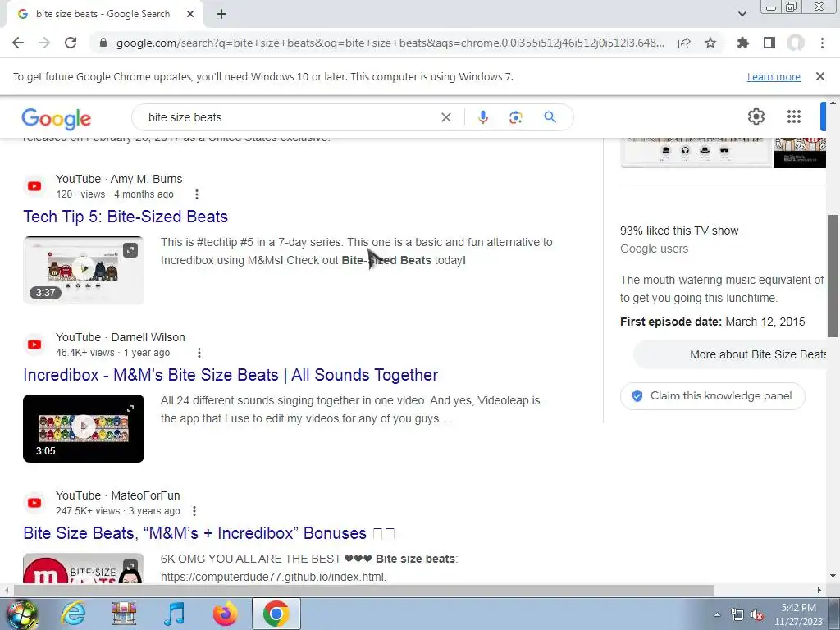The width and height of the screenshot is (840, 630).
Task: Click YouTube icon beside MateoForFun
Action: pos(34,503)
